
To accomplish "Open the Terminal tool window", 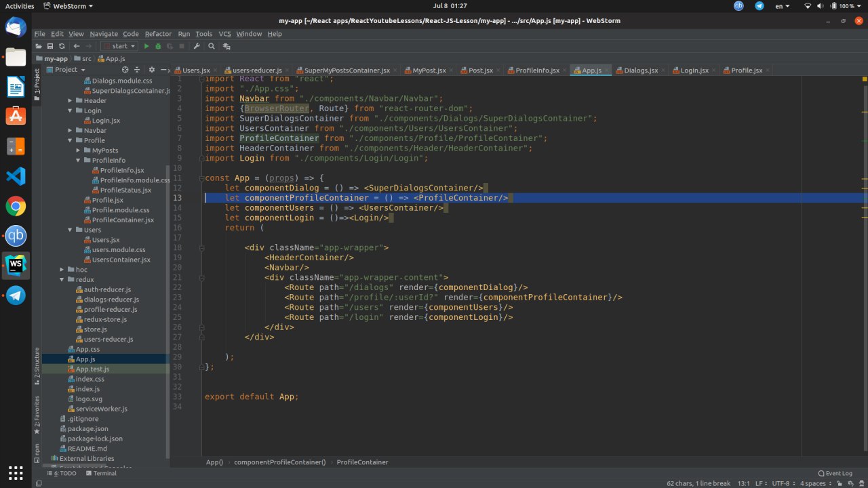I will coord(100,473).
